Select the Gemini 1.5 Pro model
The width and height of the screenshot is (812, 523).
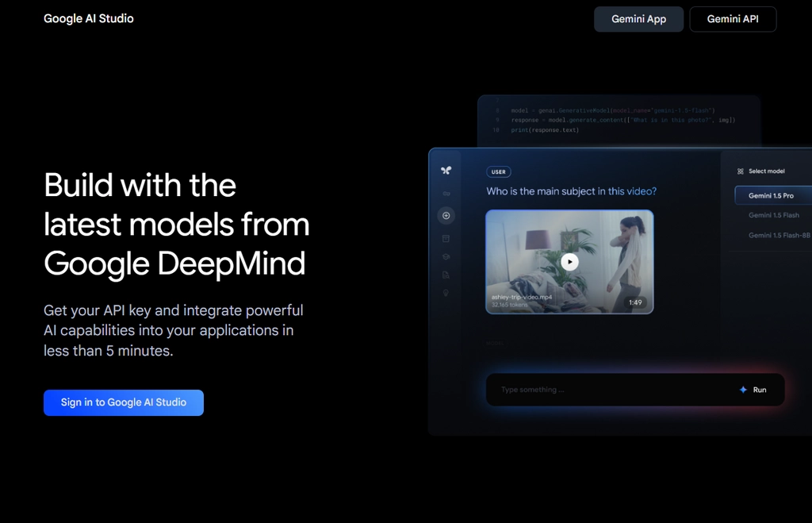point(774,196)
